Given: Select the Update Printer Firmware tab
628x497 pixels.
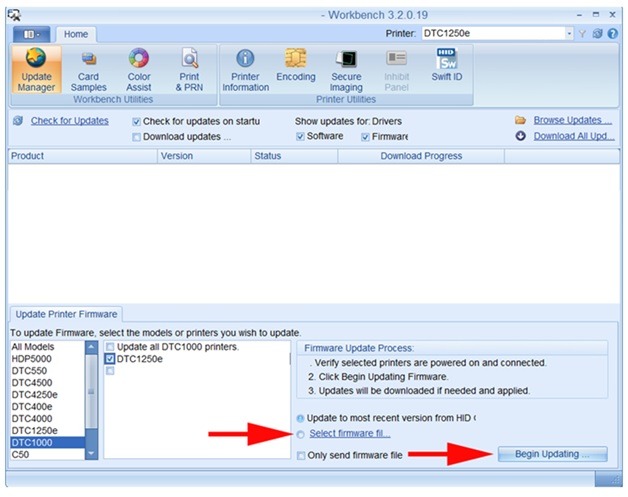Looking at the screenshot, I should click(66, 314).
